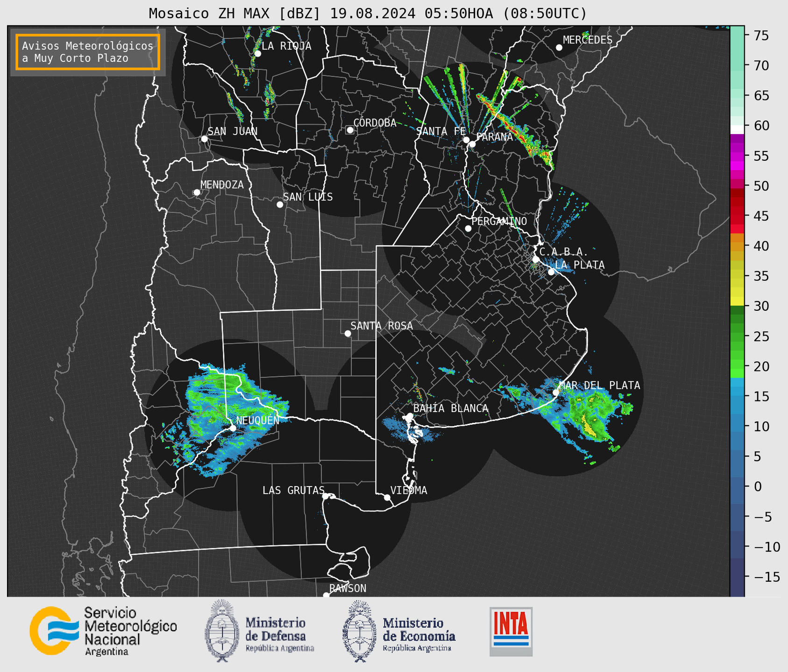Click the Córdoba city marker dot
This screenshot has height=672, width=788.
pyautogui.click(x=350, y=130)
